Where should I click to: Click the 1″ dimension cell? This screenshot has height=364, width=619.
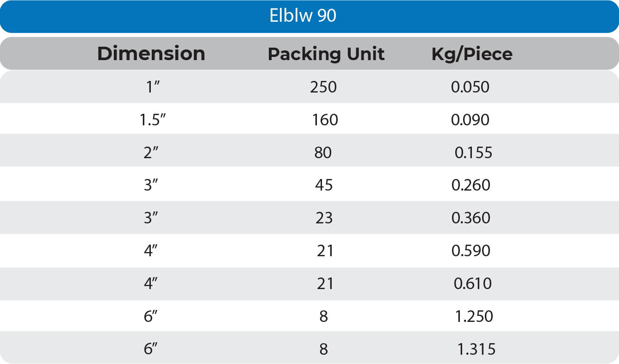[153, 87]
